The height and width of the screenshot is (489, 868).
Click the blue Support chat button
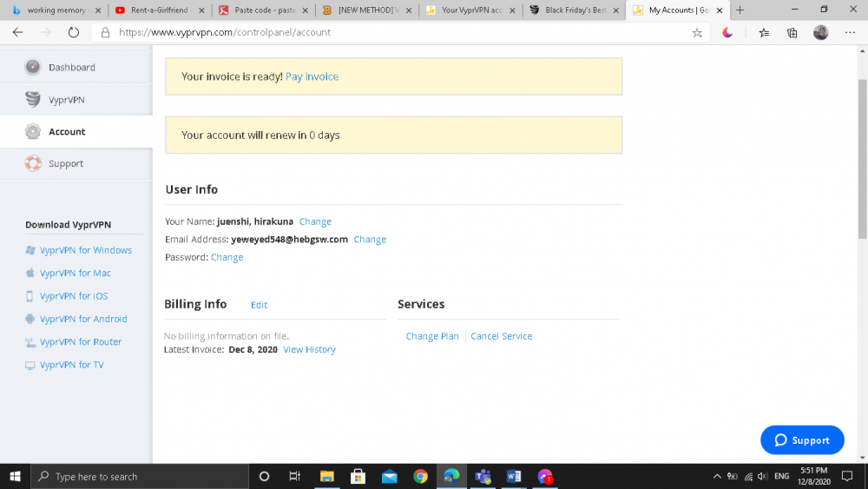[x=802, y=440]
